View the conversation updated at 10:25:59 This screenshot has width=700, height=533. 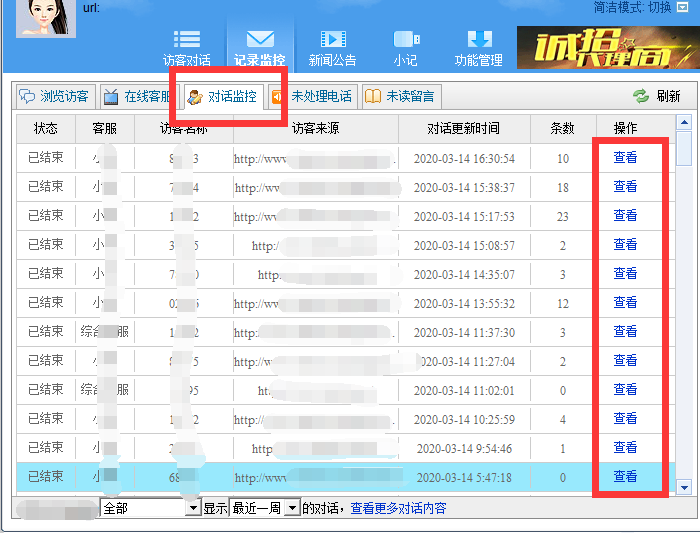(625, 419)
